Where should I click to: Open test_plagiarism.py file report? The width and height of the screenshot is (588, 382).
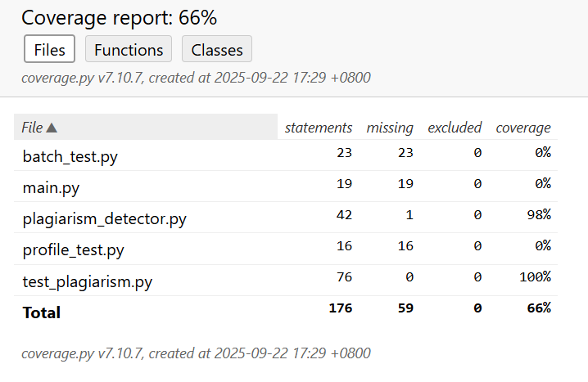[88, 281]
